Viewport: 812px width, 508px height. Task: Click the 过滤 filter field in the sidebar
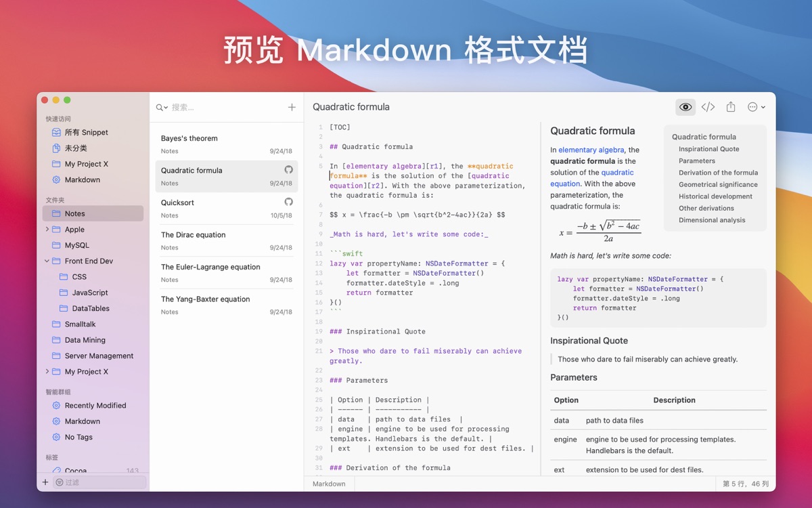pos(99,482)
